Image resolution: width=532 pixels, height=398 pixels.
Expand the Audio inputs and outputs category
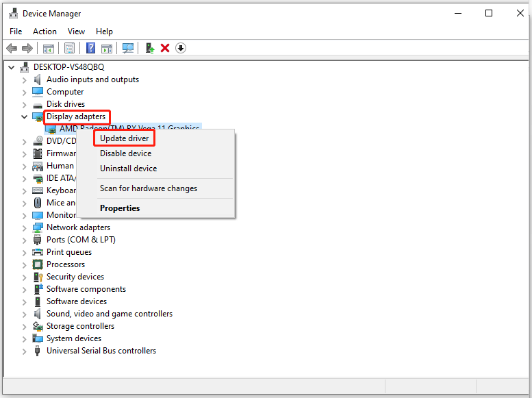[24, 80]
